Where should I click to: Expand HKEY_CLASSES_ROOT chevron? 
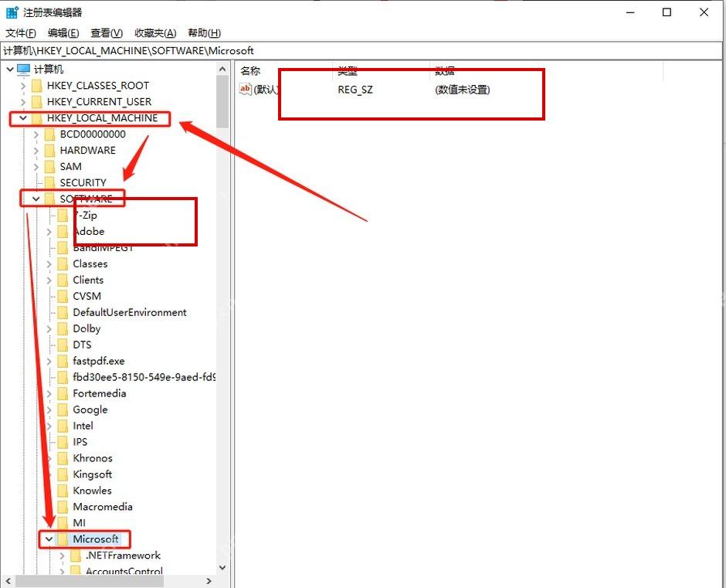(x=23, y=86)
